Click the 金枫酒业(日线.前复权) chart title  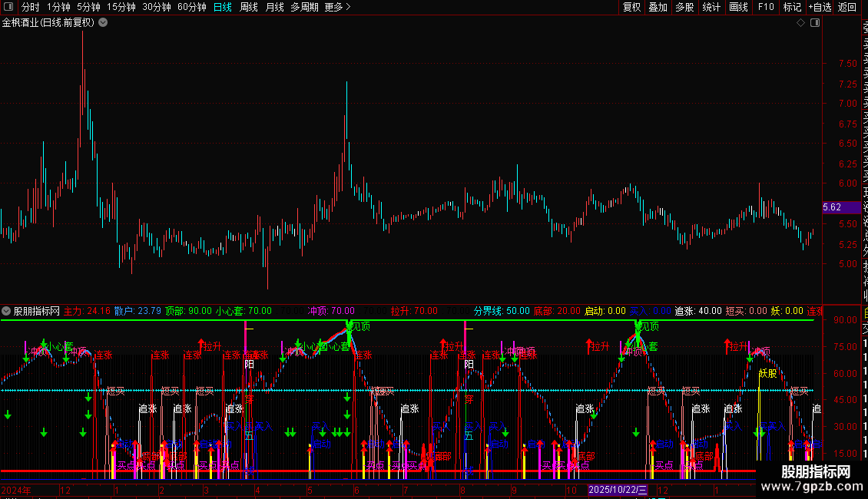point(48,23)
